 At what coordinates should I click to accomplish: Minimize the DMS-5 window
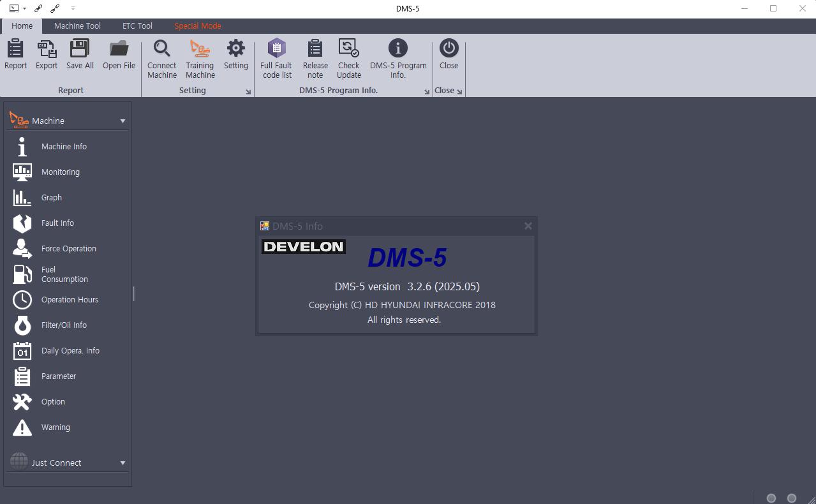pos(745,8)
